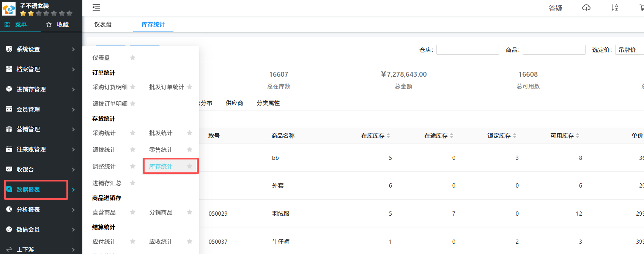Image resolution: width=644 pixels, height=254 pixels.
Task: Expand the 档案管理 chevron arrow
Action: (x=73, y=69)
